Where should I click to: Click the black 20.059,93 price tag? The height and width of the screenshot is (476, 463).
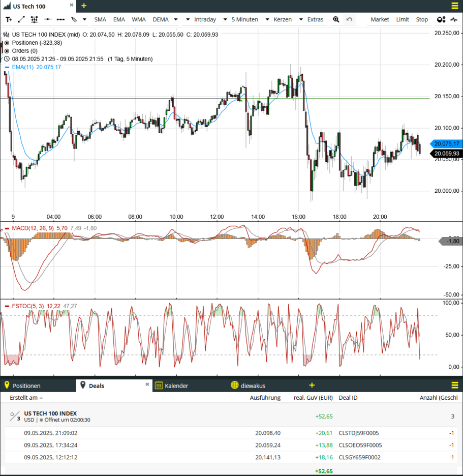[446, 153]
